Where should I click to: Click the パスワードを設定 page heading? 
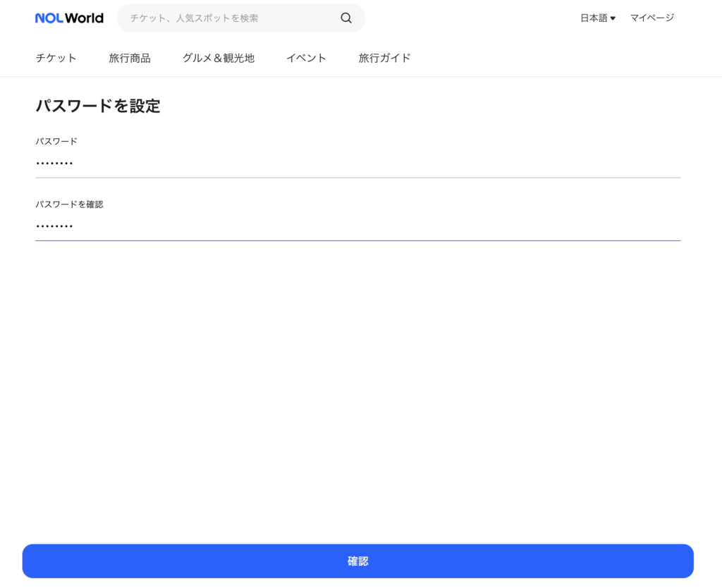98,106
